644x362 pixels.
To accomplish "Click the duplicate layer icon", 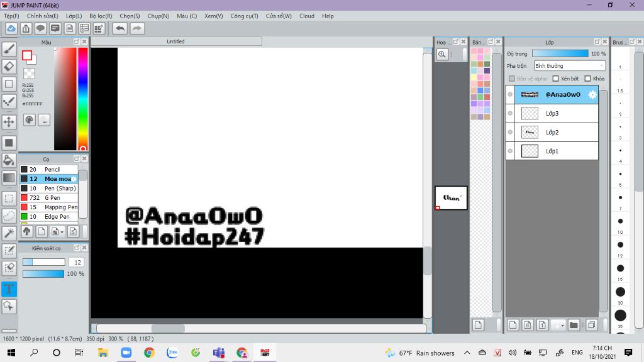I will pyautogui.click(x=591, y=325).
